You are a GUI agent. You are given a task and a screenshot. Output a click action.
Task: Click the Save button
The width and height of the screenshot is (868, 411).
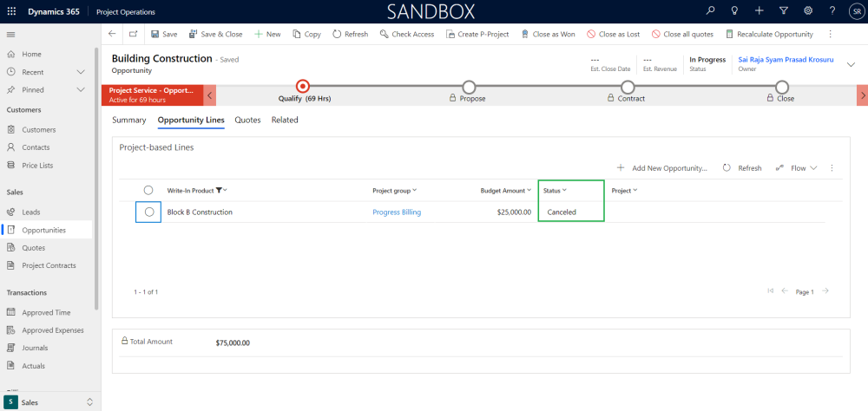[x=164, y=35]
